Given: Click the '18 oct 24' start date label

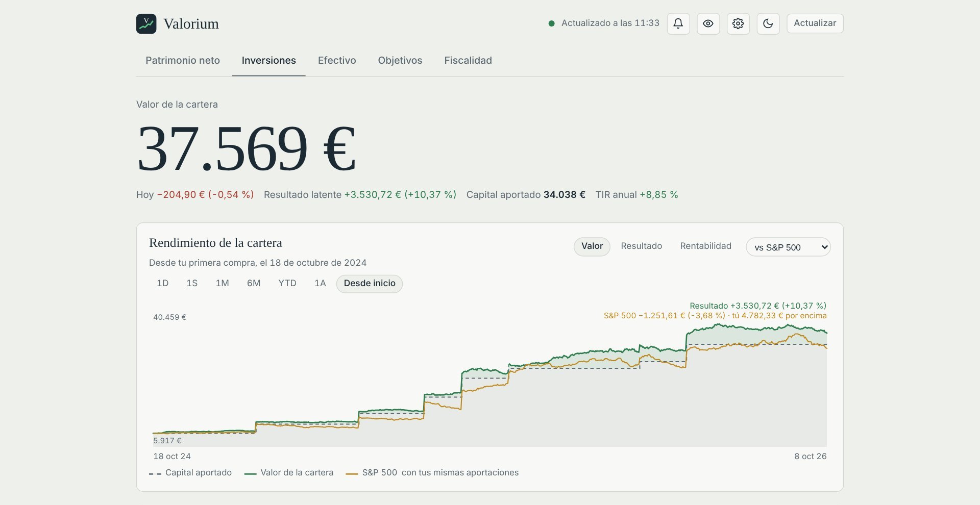Looking at the screenshot, I should tap(172, 457).
